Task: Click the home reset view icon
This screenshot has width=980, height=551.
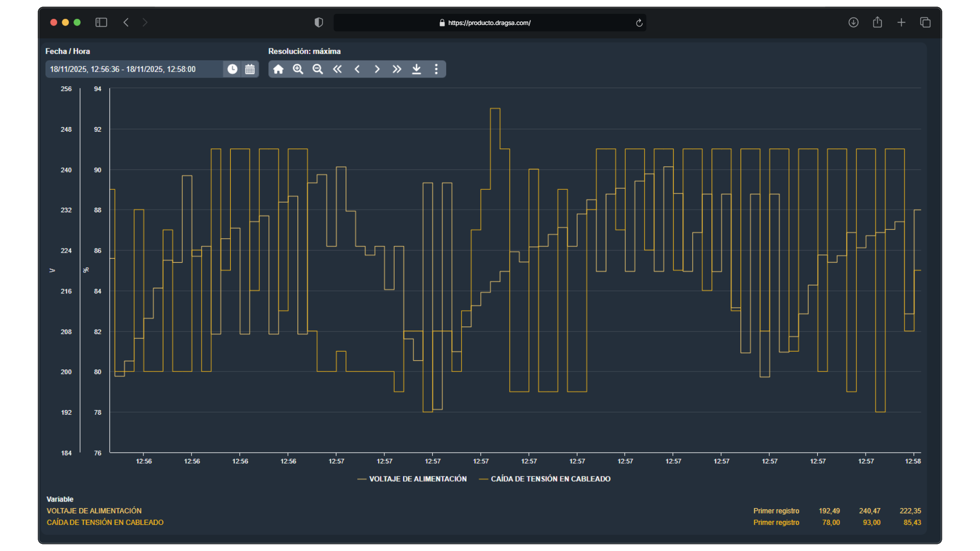Action: [x=278, y=69]
